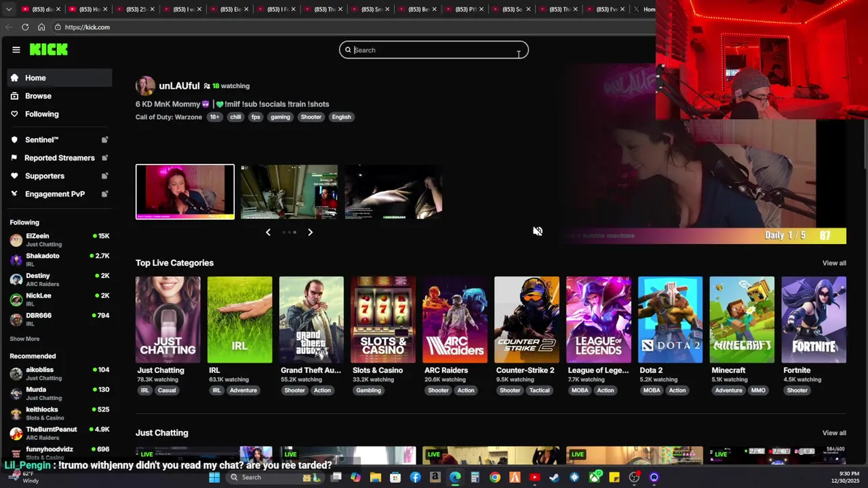The width and height of the screenshot is (868, 488).
Task: Open the Minecraft category card
Action: (x=742, y=320)
